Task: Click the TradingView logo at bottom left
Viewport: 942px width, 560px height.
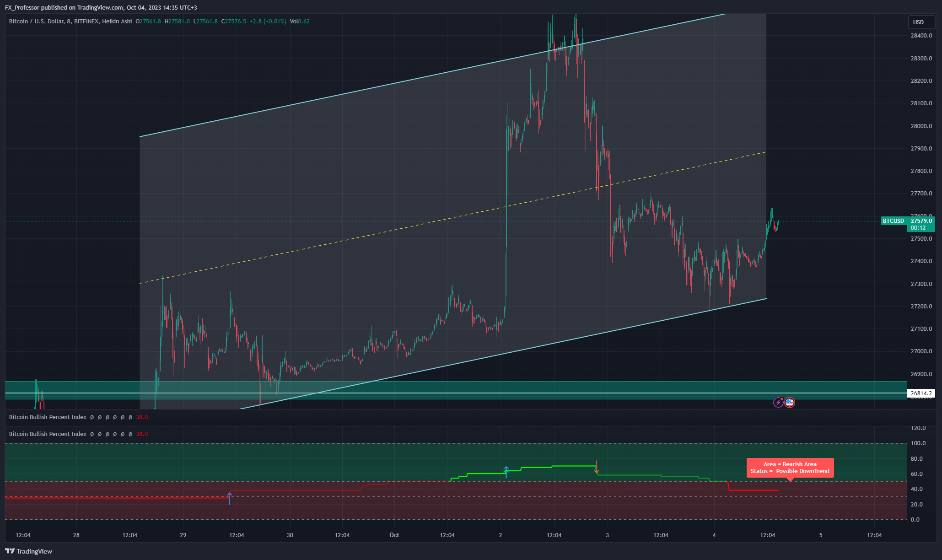Action: tap(29, 551)
